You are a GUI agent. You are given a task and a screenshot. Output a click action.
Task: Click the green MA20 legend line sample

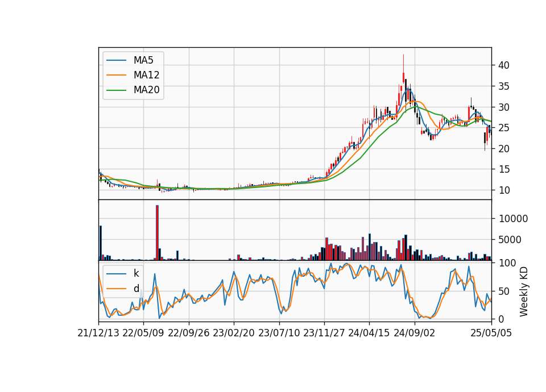tap(116, 90)
